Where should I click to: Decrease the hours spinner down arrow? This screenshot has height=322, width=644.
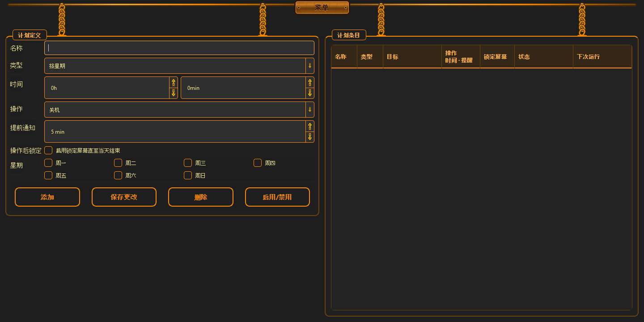(x=174, y=93)
